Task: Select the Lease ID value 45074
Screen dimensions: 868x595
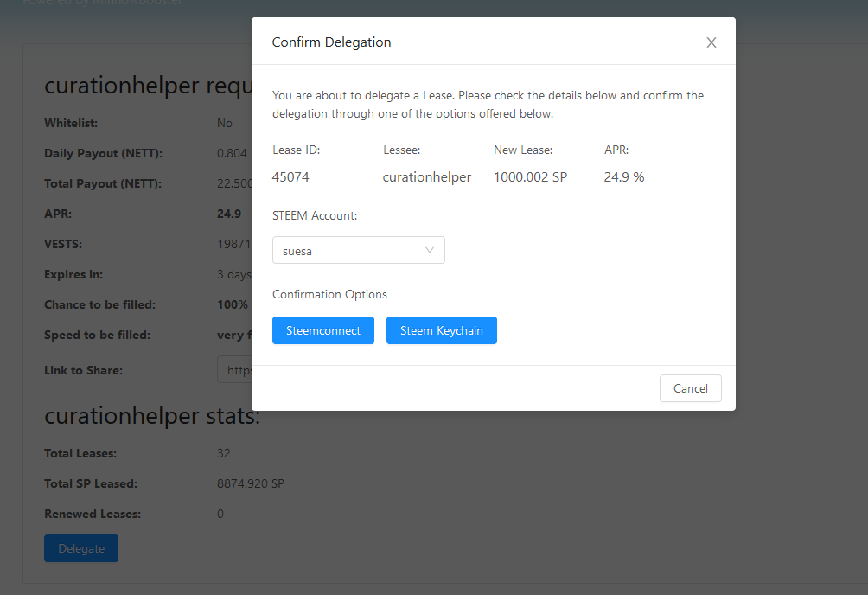Action: [x=290, y=177]
